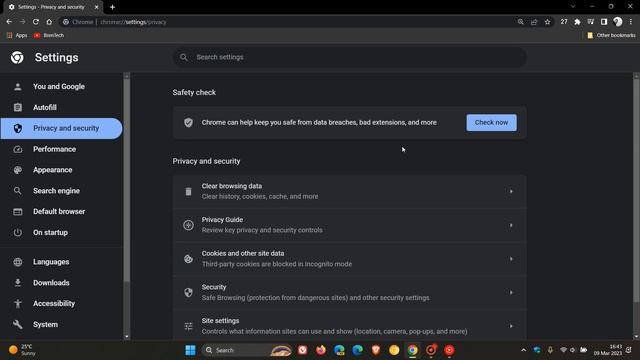Close the Settings tab
The height and width of the screenshot is (360, 640).
pos(97,7)
